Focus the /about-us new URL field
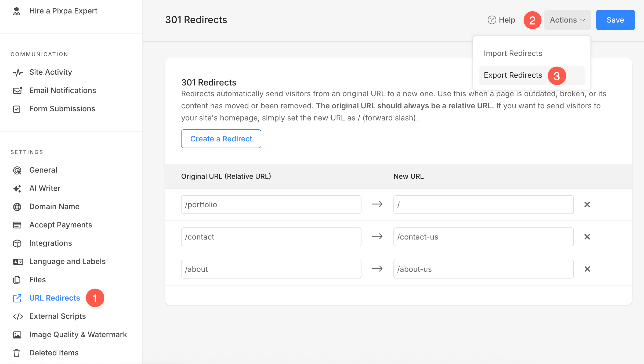 coord(483,269)
